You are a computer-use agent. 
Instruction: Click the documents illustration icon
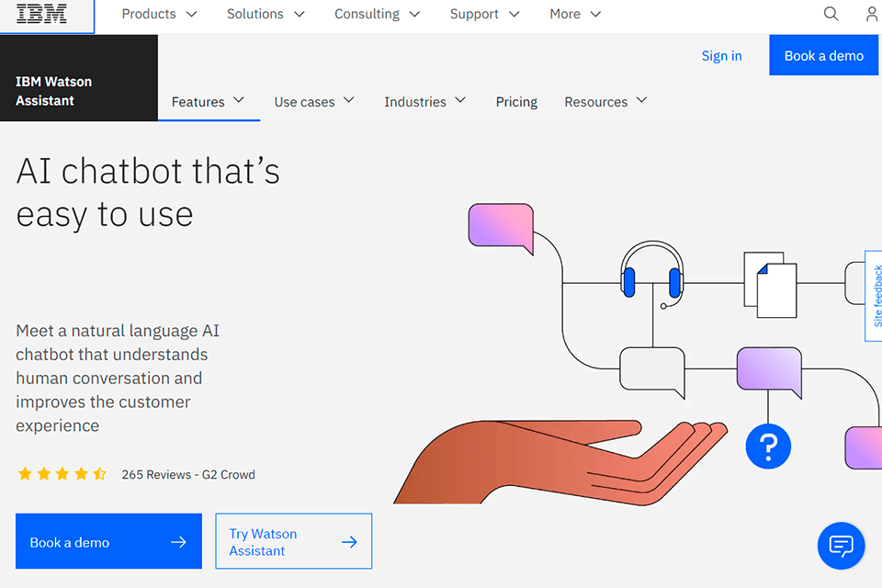tap(770, 285)
